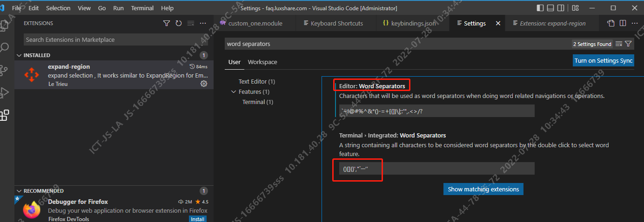Open the View menu

pyautogui.click(x=84, y=8)
